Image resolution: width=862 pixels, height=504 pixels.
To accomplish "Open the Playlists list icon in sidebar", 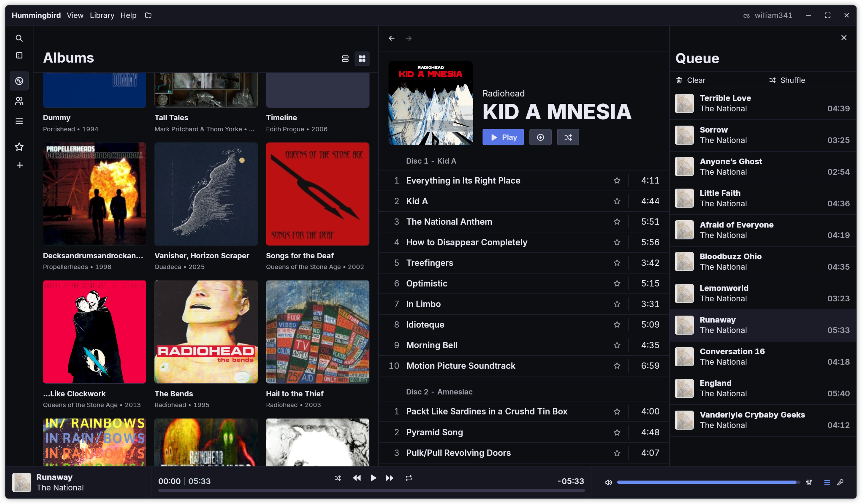I will (19, 121).
